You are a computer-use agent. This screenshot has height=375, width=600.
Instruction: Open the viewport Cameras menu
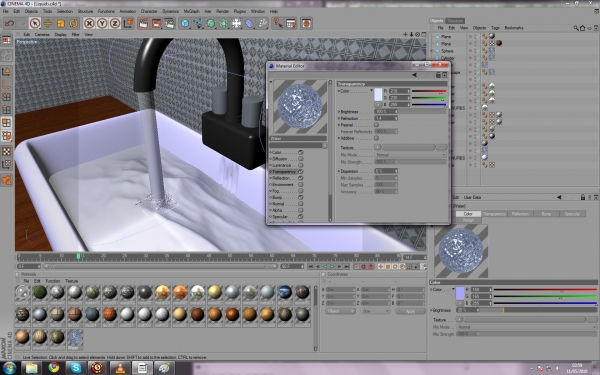pyautogui.click(x=42, y=34)
